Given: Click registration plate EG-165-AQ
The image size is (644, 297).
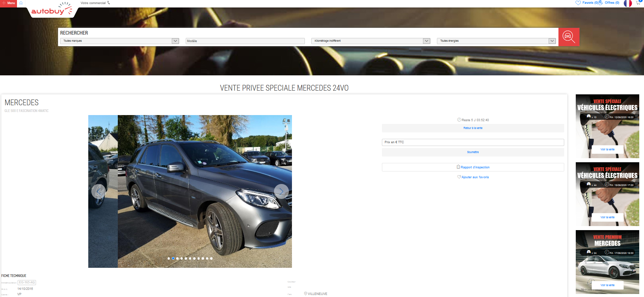Looking at the screenshot, I should [x=27, y=282].
